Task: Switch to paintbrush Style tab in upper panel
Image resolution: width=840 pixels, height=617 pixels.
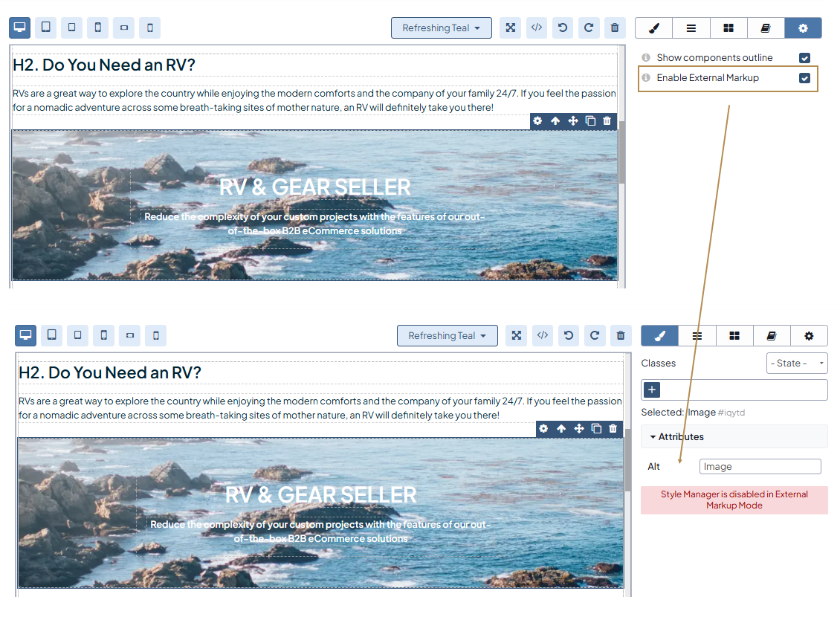Action: (653, 28)
